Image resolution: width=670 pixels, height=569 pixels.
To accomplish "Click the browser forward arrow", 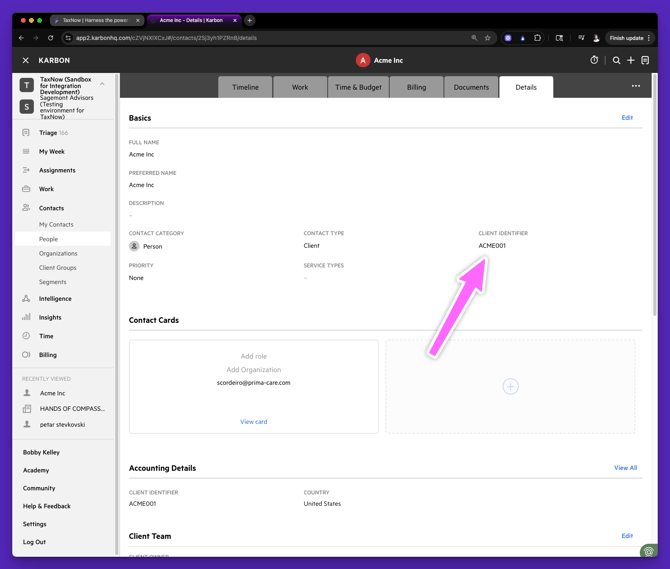I will pos(36,38).
